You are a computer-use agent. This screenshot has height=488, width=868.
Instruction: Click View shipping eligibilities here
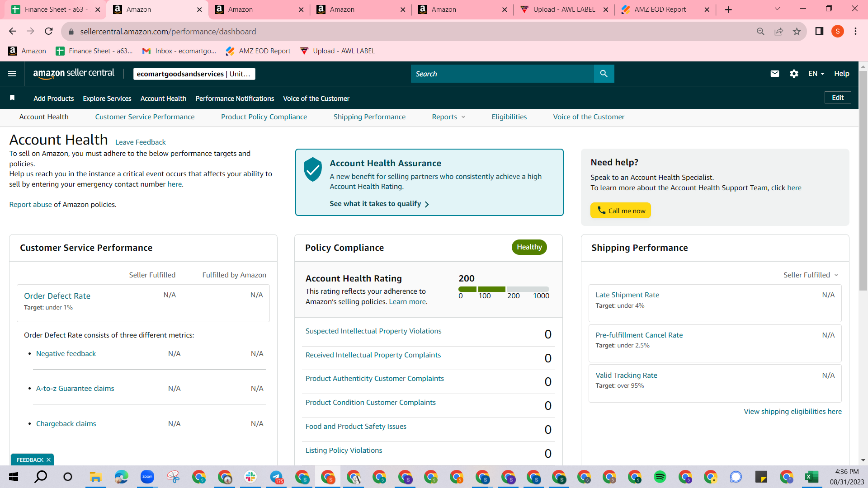tap(793, 412)
